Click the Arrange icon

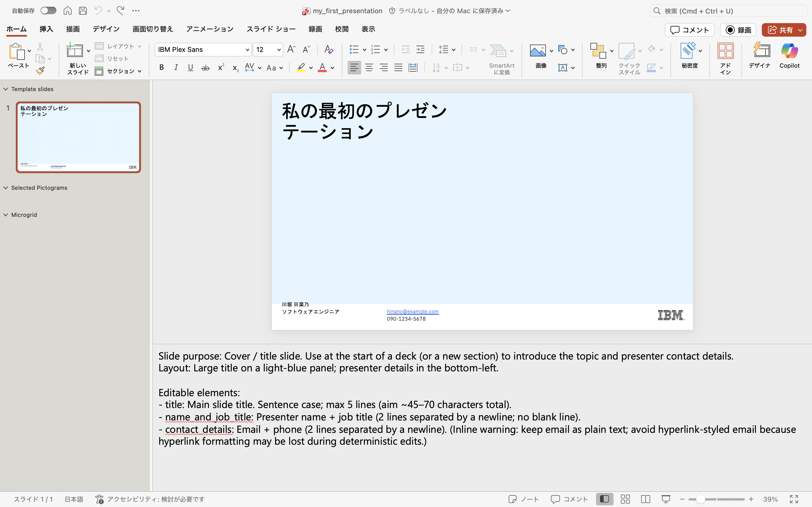(x=599, y=51)
